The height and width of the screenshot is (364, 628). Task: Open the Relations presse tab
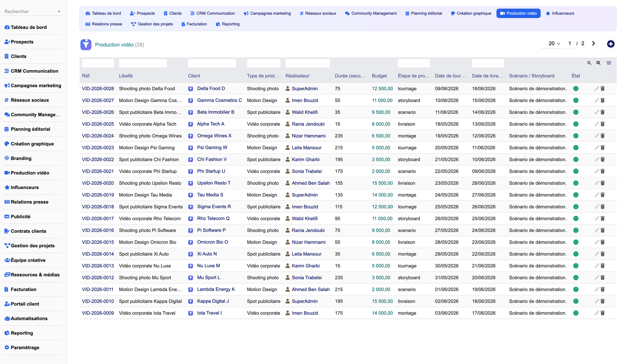pyautogui.click(x=104, y=24)
